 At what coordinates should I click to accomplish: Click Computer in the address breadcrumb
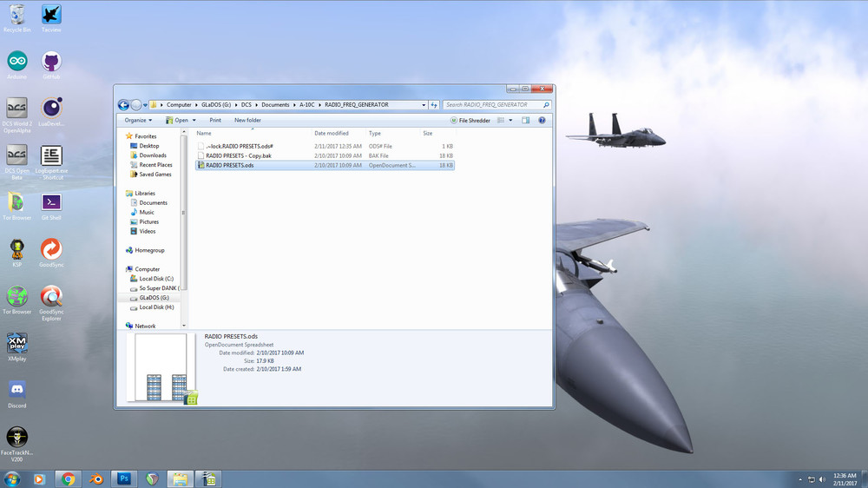click(x=179, y=105)
